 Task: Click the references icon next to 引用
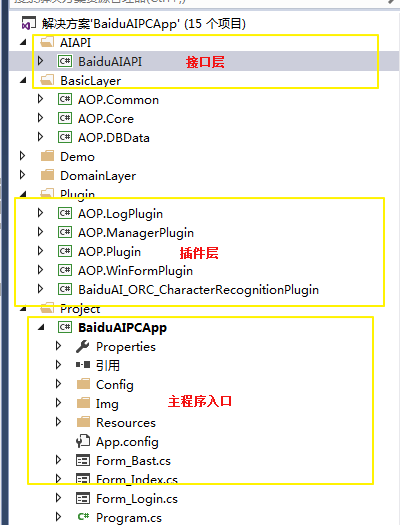click(x=83, y=365)
